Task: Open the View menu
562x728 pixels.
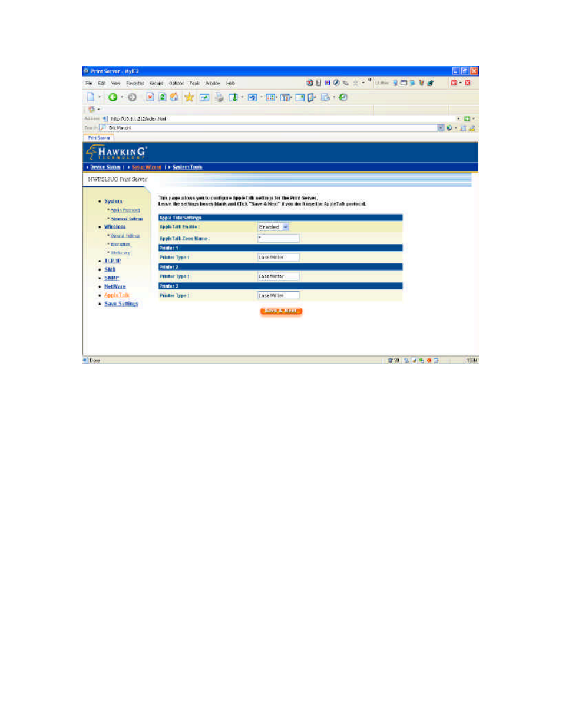Action: tap(115, 83)
